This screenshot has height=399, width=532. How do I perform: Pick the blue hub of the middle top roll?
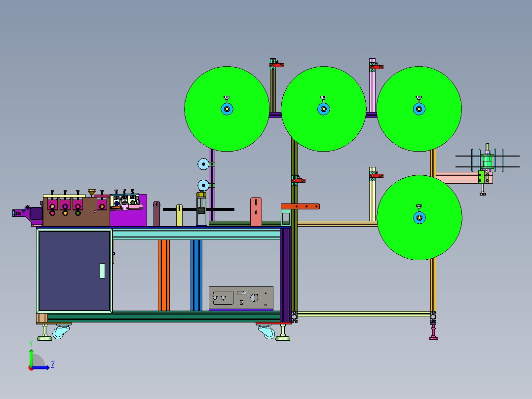324,109
